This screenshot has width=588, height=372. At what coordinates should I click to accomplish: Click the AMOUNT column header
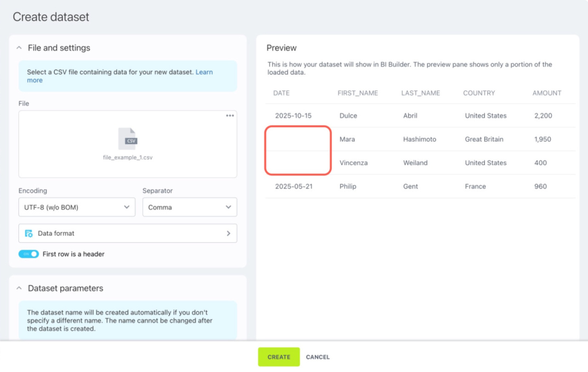pyautogui.click(x=547, y=93)
